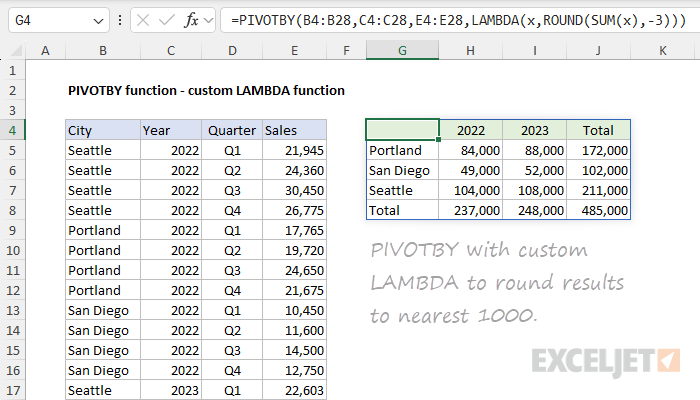Expand the Name Box dropdown arrow

(x=98, y=21)
